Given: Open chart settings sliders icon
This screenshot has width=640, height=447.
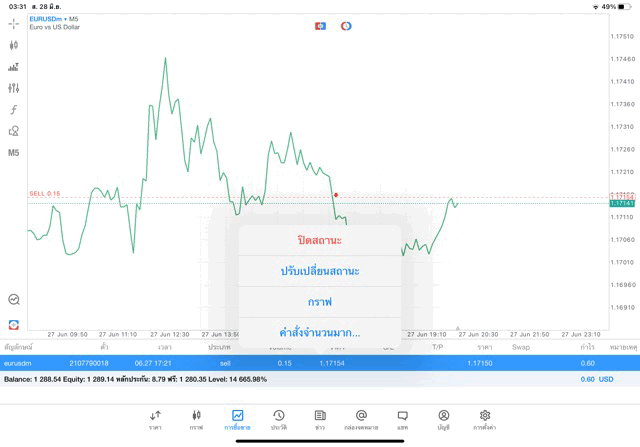Looking at the screenshot, I should [14, 88].
